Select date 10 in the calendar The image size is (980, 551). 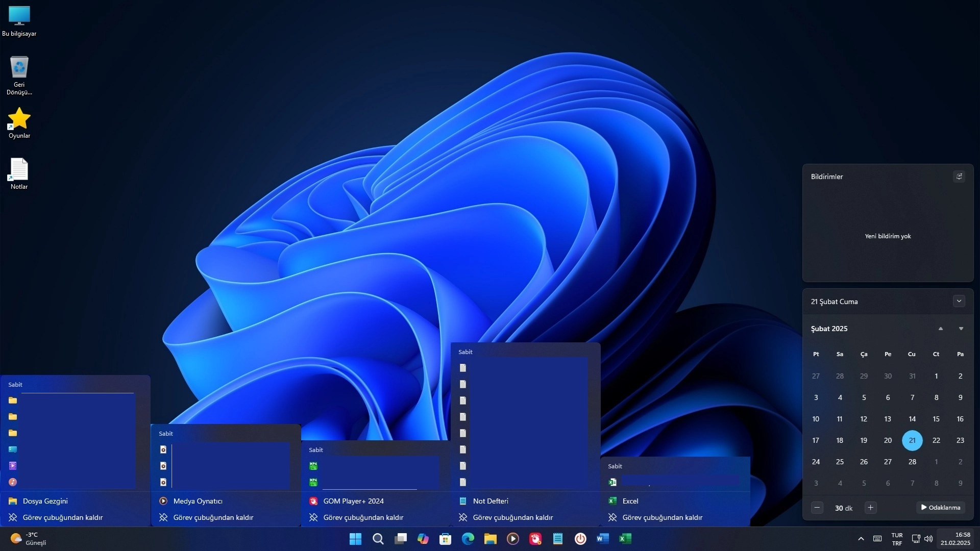click(816, 419)
